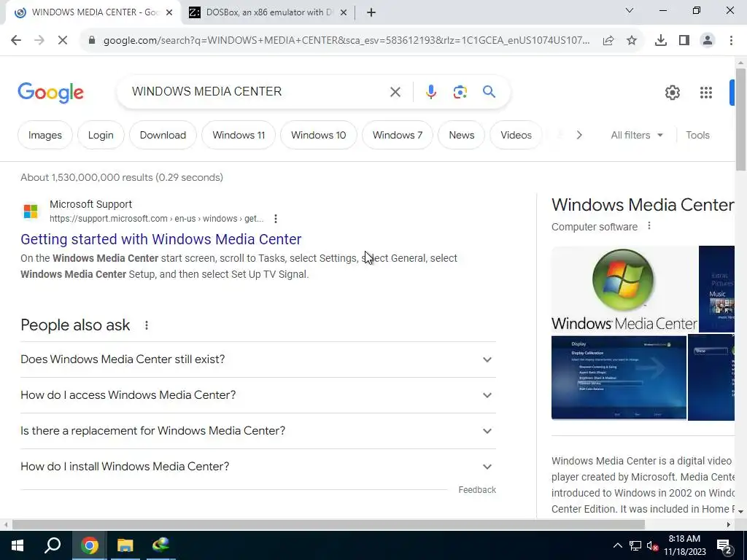747x560 pixels.
Task: Select the Login filter chip
Action: (x=101, y=135)
